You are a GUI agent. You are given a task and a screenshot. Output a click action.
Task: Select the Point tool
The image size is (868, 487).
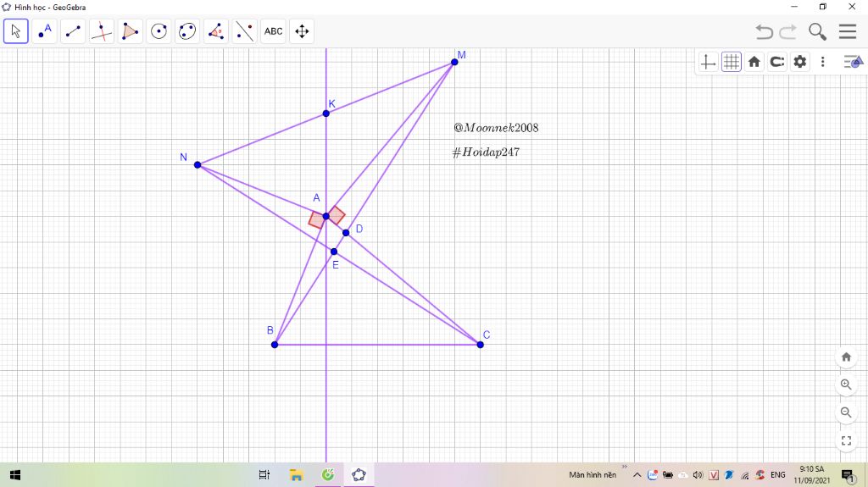coord(44,31)
